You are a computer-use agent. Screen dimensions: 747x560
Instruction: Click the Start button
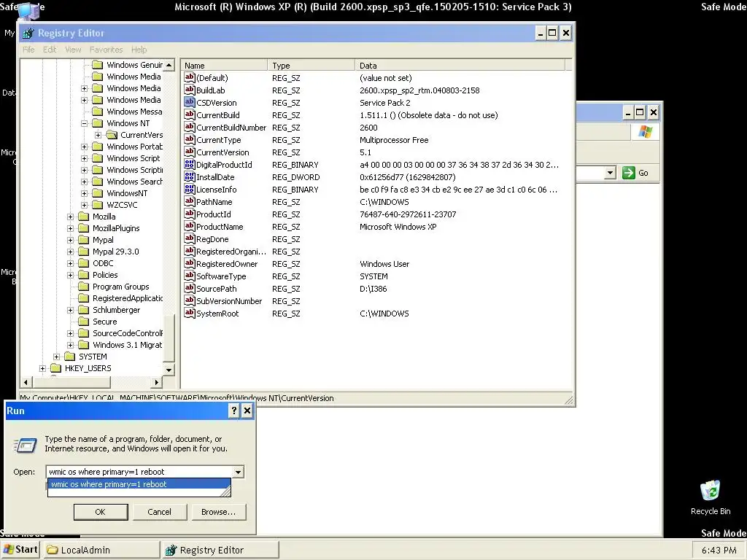(20, 550)
